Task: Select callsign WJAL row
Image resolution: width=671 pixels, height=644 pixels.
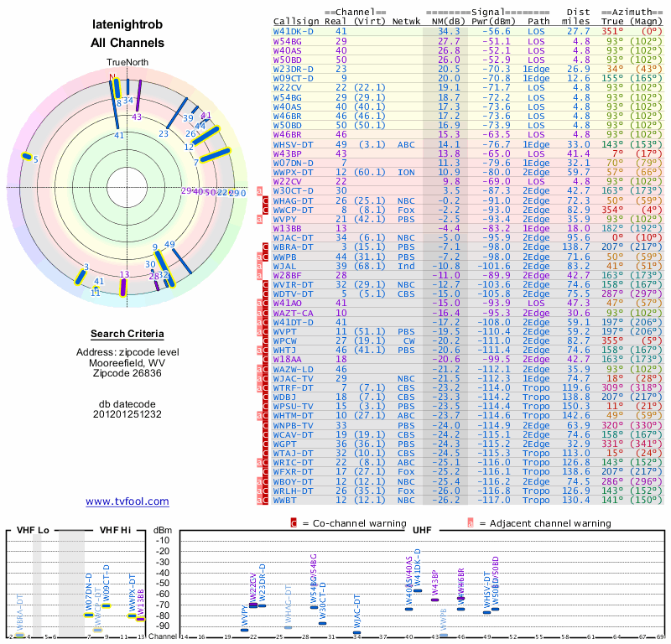Action: point(468,266)
